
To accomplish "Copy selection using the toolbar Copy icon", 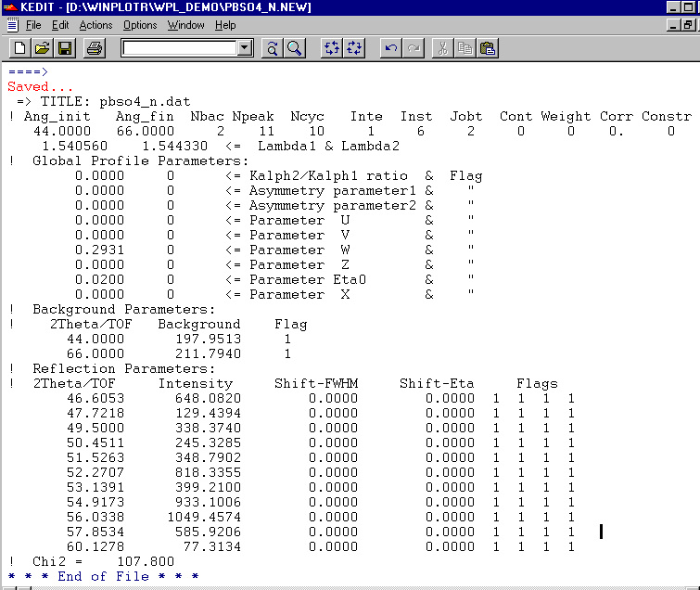I will 465,48.
